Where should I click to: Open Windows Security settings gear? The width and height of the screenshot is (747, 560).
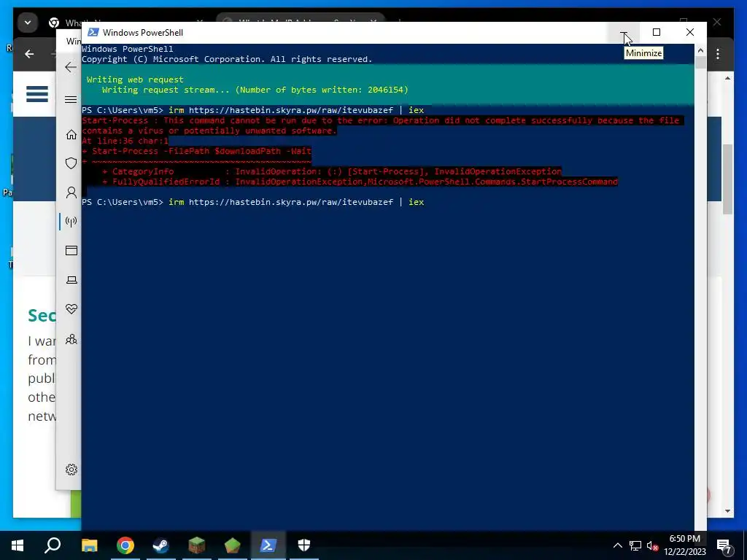71,470
